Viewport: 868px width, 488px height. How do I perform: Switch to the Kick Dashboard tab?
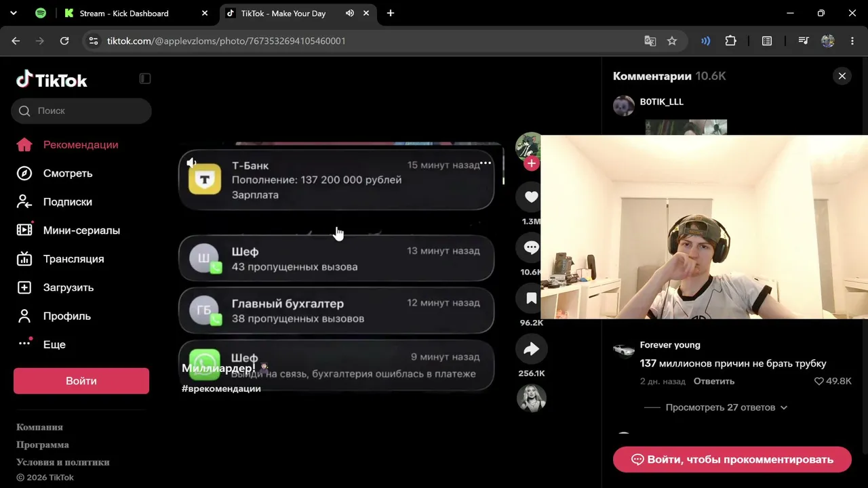[124, 13]
